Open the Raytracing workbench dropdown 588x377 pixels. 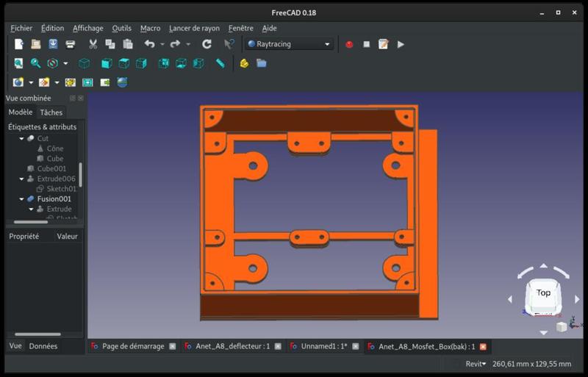click(x=290, y=44)
